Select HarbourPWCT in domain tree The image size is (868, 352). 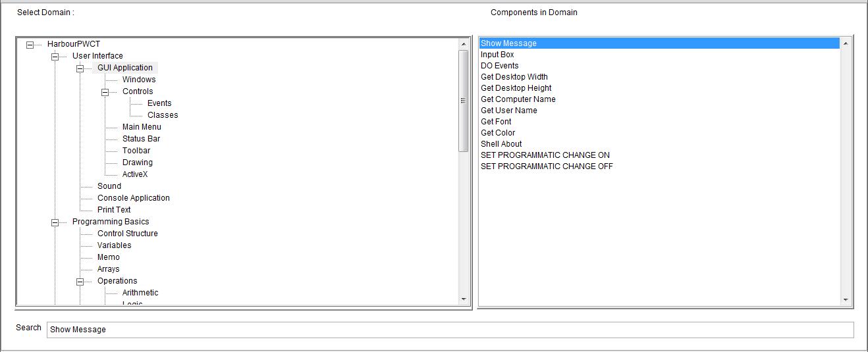(74, 44)
